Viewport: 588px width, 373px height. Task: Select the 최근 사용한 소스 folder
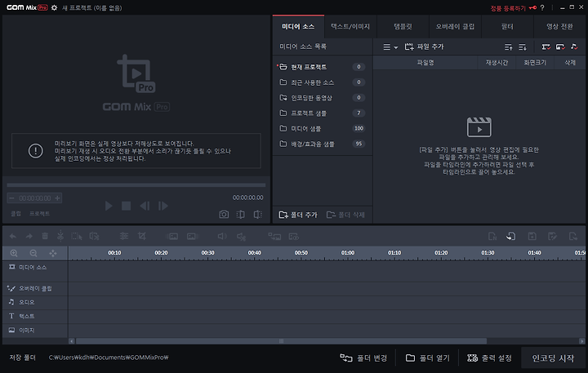(322, 82)
